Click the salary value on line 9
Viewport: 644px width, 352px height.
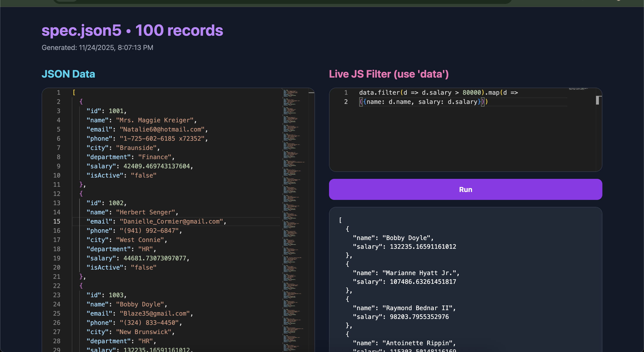click(157, 166)
